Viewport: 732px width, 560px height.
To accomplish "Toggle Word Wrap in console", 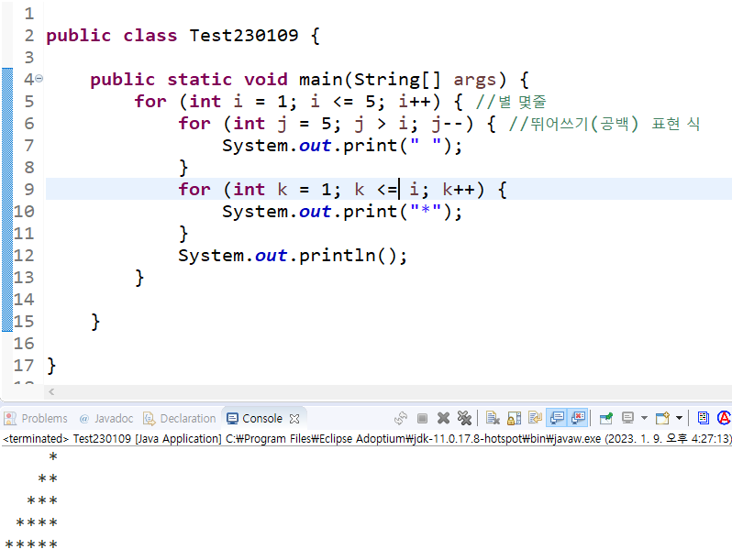I will pos(535,418).
